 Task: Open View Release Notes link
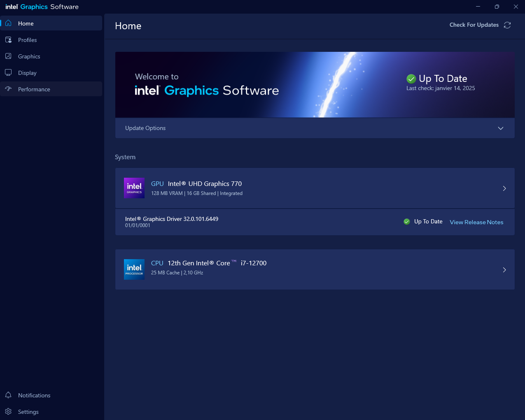(476, 222)
